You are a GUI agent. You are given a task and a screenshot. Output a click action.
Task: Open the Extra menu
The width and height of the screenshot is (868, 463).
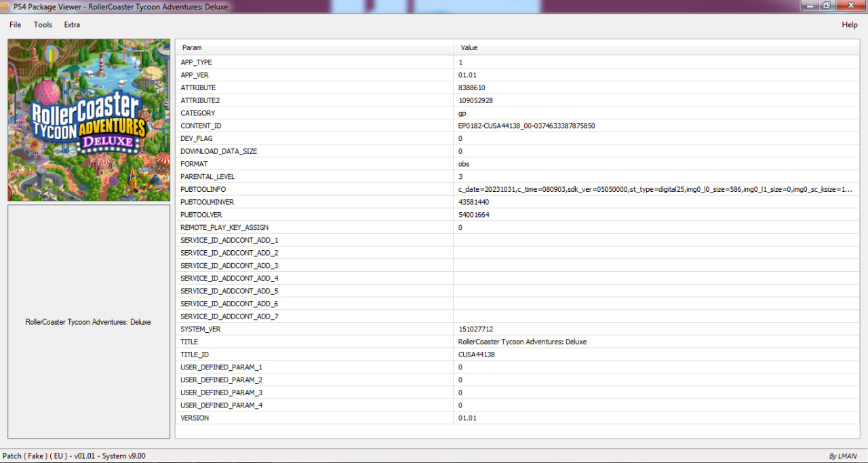pos(72,24)
